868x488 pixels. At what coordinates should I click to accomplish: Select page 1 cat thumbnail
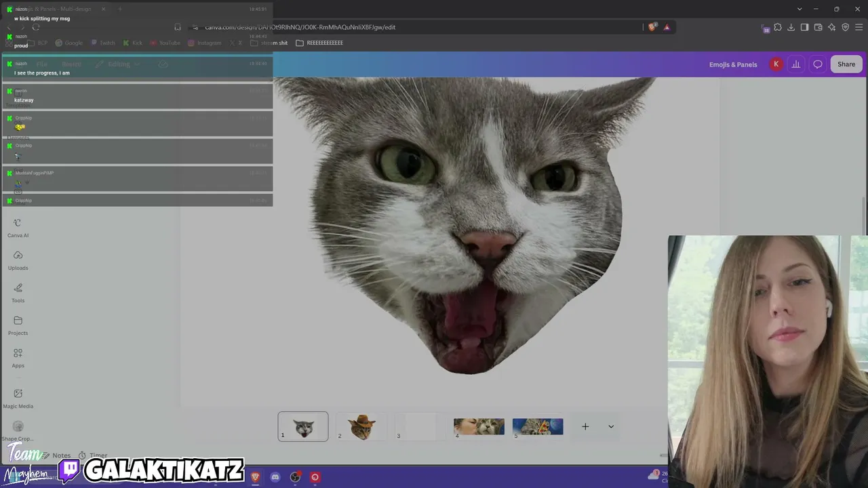(x=303, y=426)
